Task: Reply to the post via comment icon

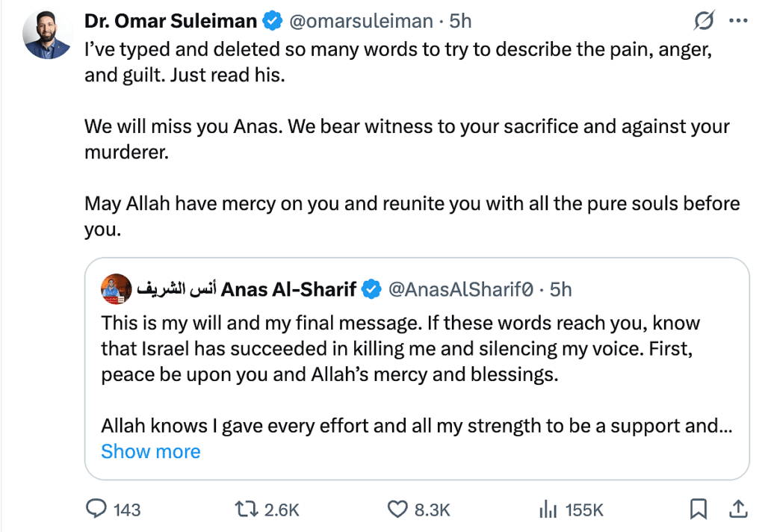Action: (97, 510)
